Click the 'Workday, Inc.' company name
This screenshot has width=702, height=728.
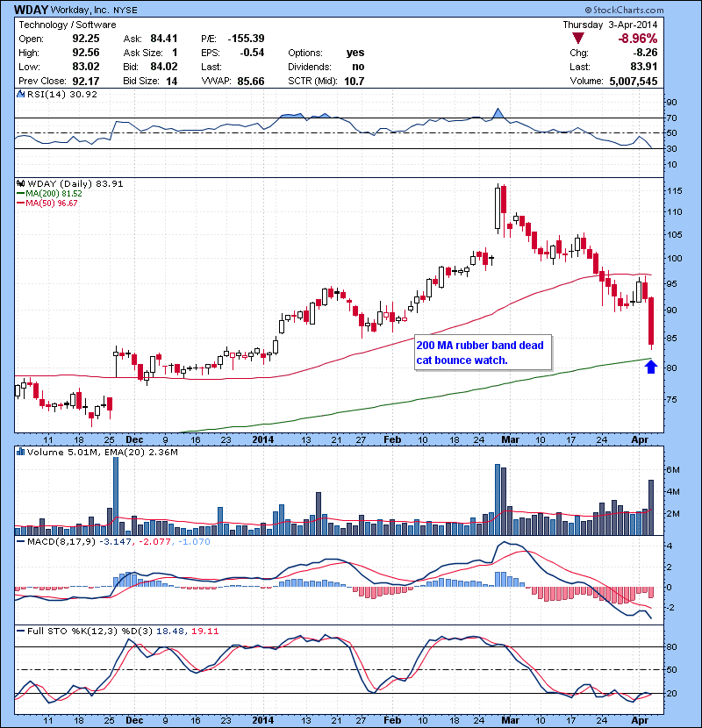(x=80, y=10)
